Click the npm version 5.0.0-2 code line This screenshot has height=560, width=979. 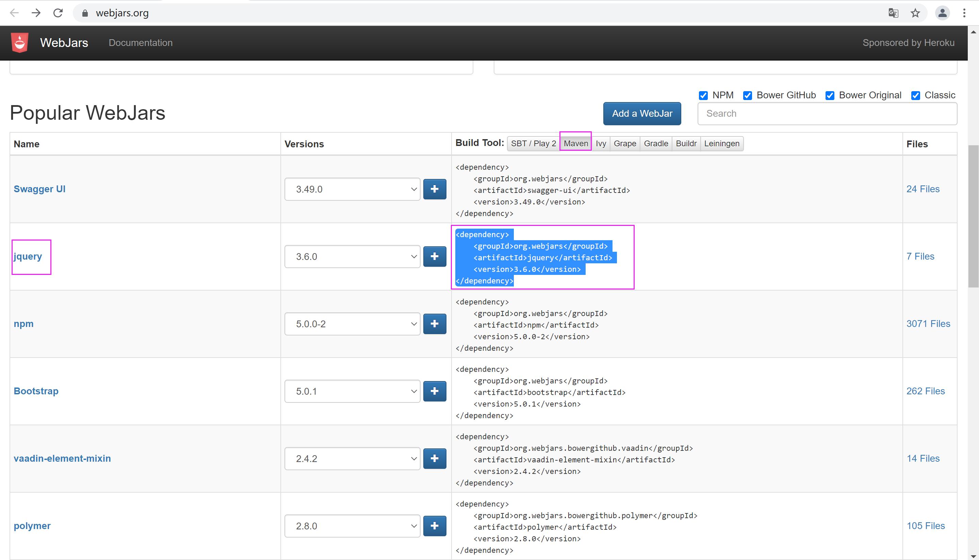point(531,336)
